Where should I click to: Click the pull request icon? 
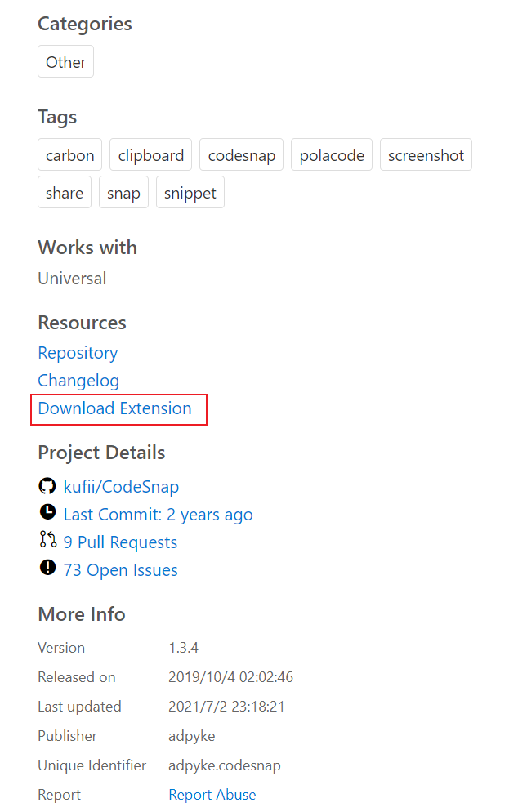coord(47,540)
